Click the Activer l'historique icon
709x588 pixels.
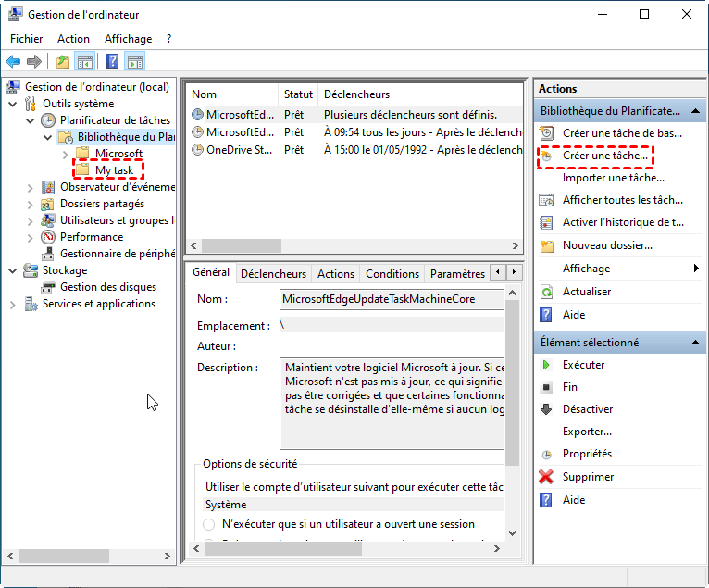click(546, 222)
